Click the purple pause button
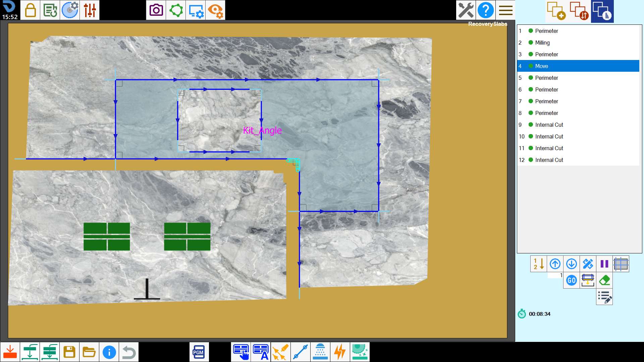 coord(604,264)
